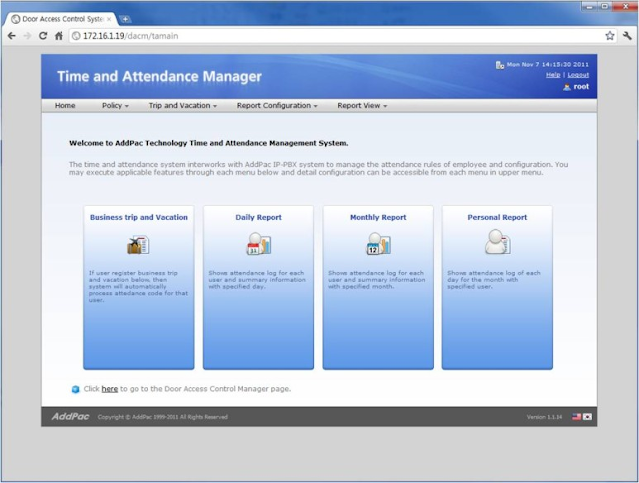Screen dimensions: 639x483
Task: Click the Mon Nov 7 date and time text
Action: coord(548,65)
